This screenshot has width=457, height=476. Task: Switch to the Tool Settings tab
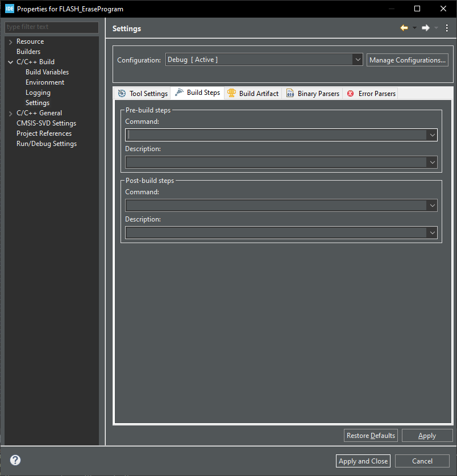pos(143,93)
